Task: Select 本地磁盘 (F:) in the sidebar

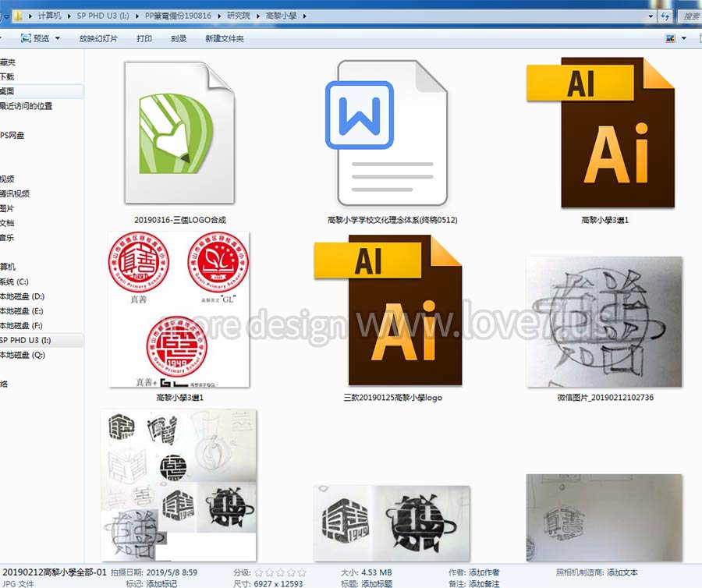Action: pyautogui.click(x=22, y=325)
